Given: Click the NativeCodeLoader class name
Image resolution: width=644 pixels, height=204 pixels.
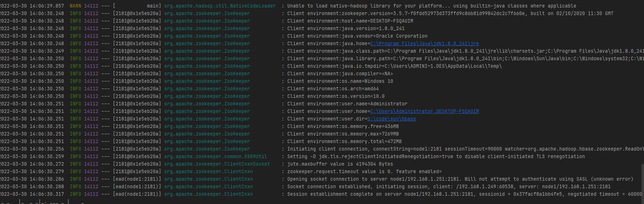Looking at the screenshot, I should pyautogui.click(x=220, y=6).
